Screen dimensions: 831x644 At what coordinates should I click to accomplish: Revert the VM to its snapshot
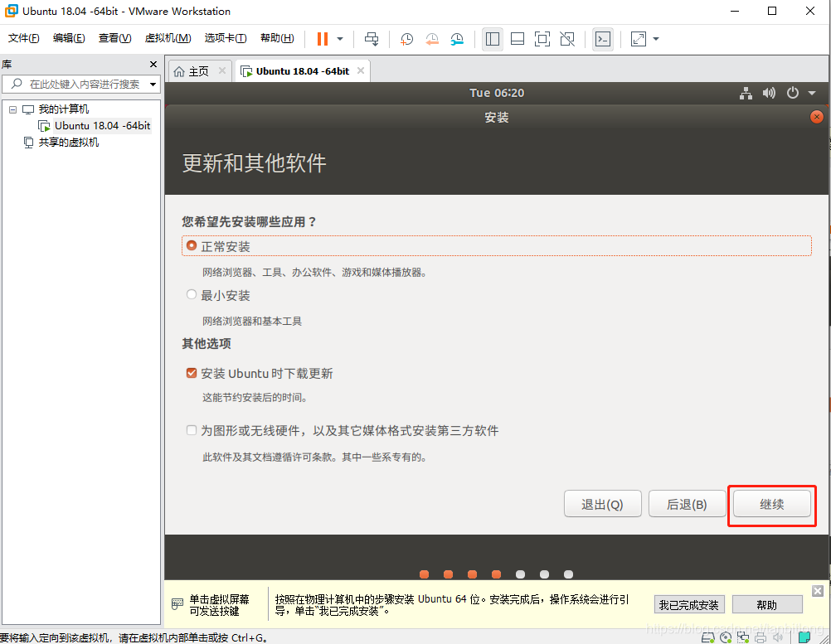click(x=432, y=39)
